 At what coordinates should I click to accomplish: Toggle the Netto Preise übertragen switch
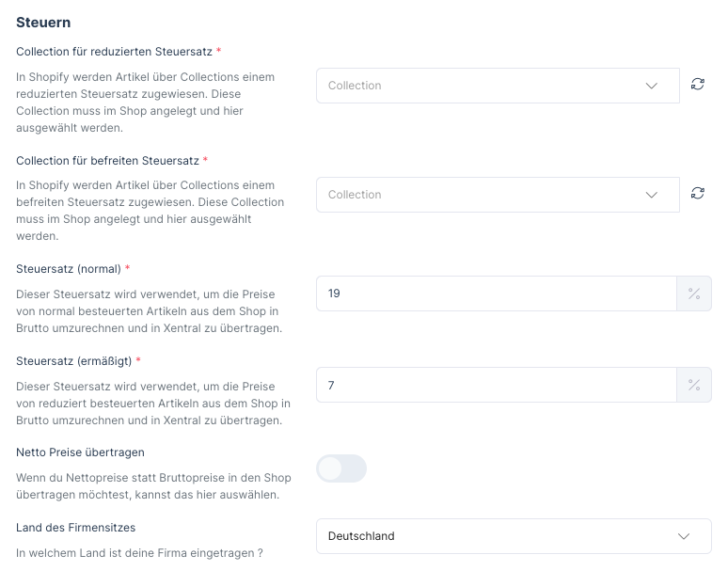340,468
